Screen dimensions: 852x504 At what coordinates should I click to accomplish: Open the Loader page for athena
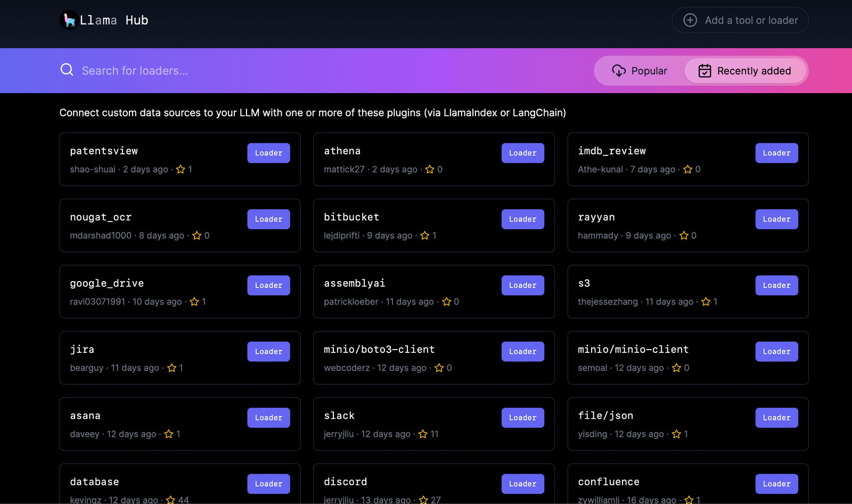coord(522,153)
